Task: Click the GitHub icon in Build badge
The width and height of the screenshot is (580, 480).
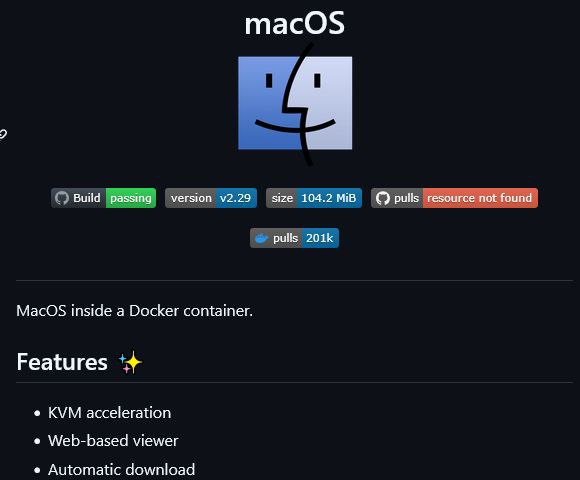Action: point(62,198)
